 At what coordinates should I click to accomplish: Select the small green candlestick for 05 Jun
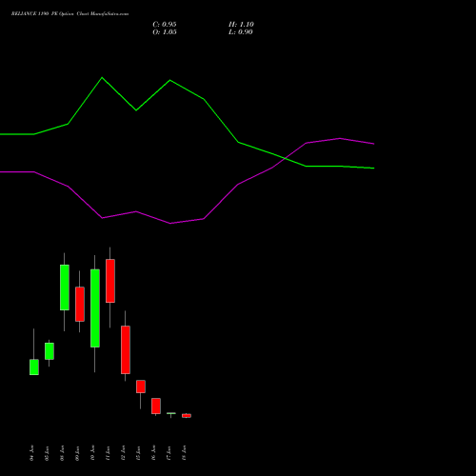[50, 351]
